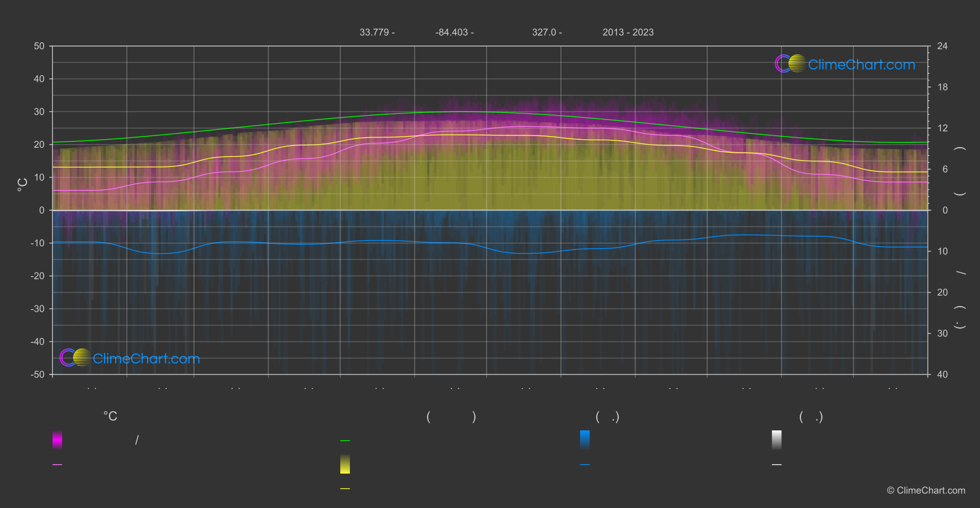The width and height of the screenshot is (980, 508).
Task: Click the pink temperature line legend marker
Action: [x=57, y=465]
